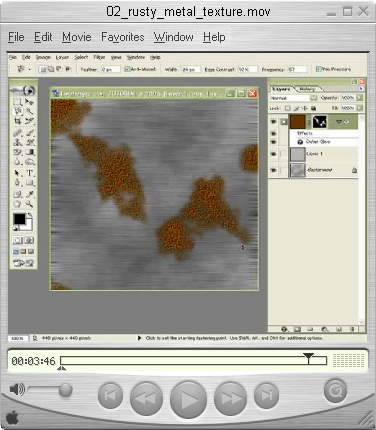Open the Photoshop Image menu
Viewport: 376px width, 430px height.
click(x=43, y=57)
